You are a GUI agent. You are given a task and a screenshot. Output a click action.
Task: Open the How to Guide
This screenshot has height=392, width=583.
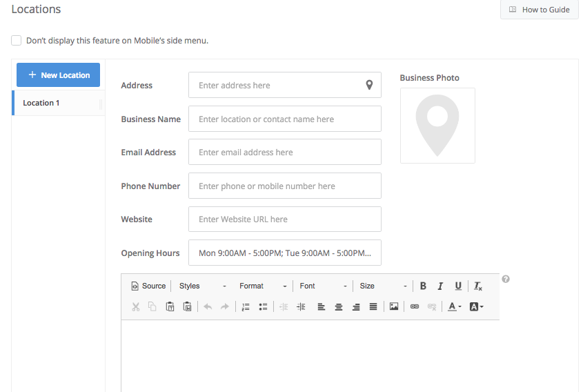coord(539,10)
